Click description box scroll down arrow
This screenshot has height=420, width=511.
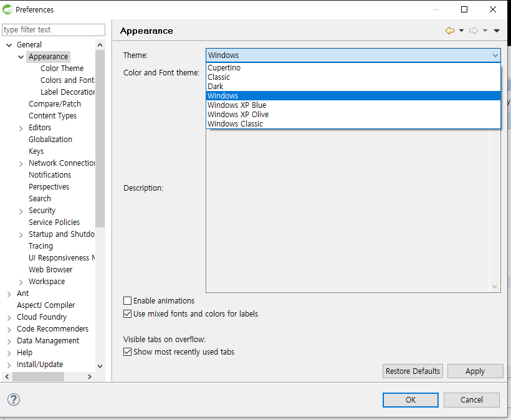[x=494, y=287]
